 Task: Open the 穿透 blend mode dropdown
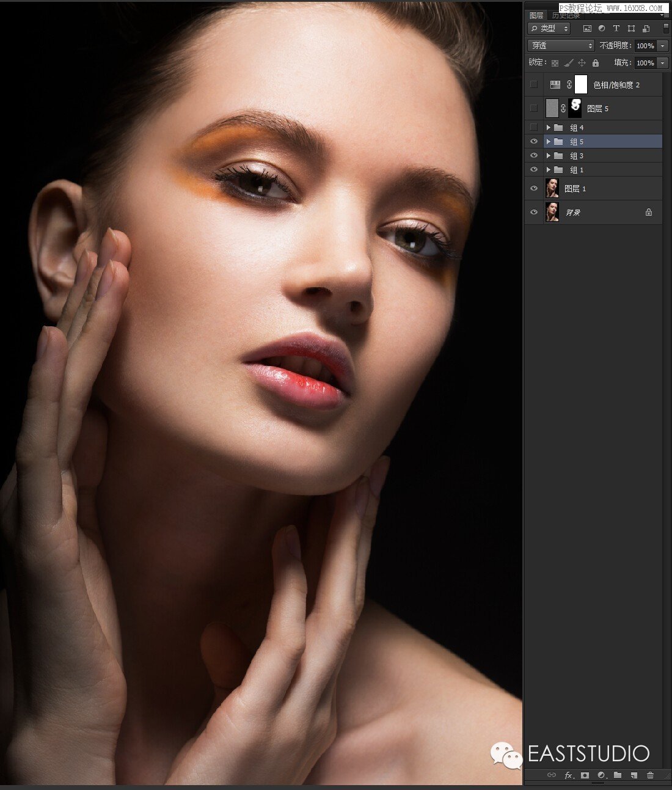point(561,46)
